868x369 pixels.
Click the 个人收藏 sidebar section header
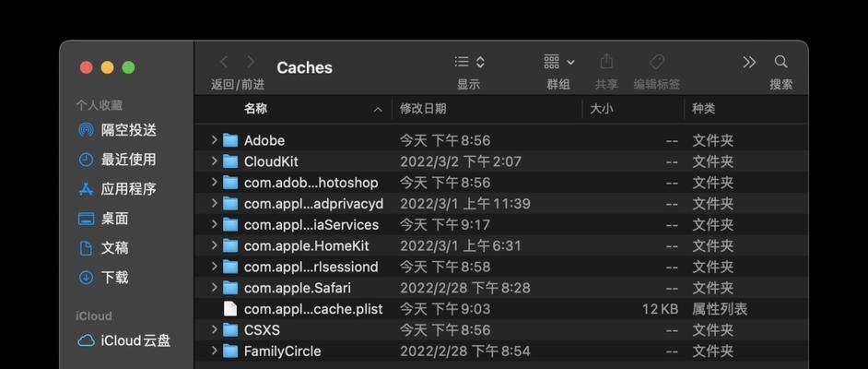click(100, 105)
